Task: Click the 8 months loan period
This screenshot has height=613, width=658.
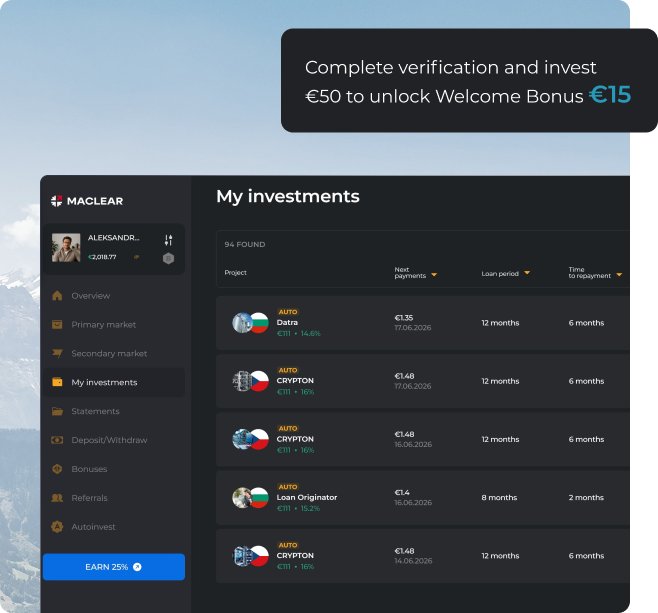Action: [499, 498]
